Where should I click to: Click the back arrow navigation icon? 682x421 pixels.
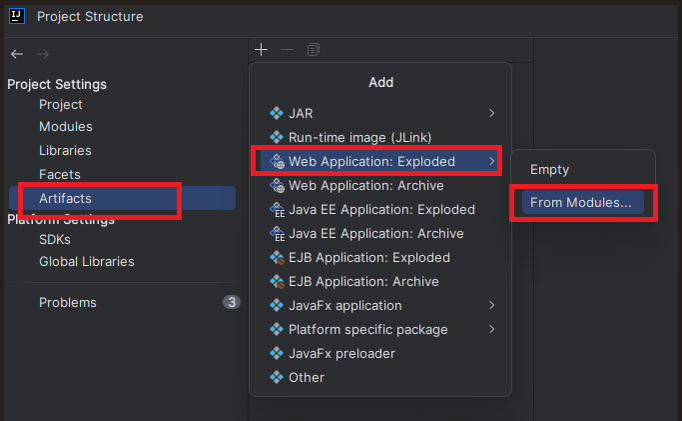[x=17, y=54]
